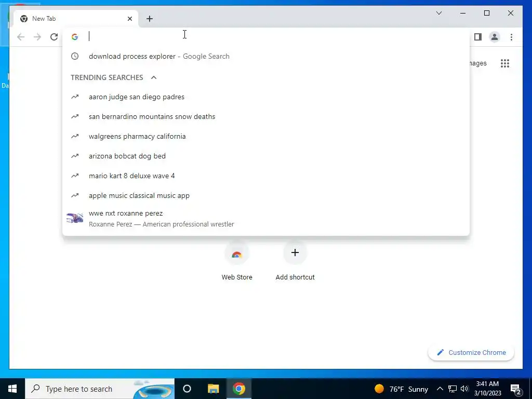Choose 'walgreens pharmacy california' suggestion

pyautogui.click(x=266, y=137)
